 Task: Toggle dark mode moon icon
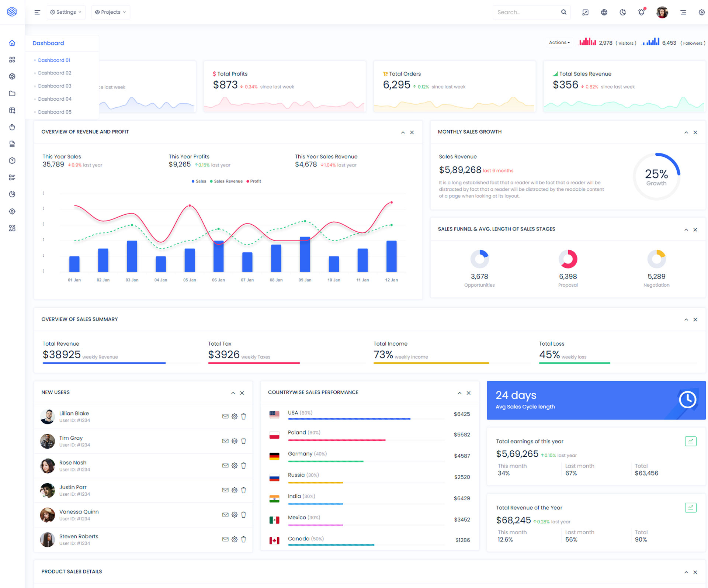coord(623,12)
